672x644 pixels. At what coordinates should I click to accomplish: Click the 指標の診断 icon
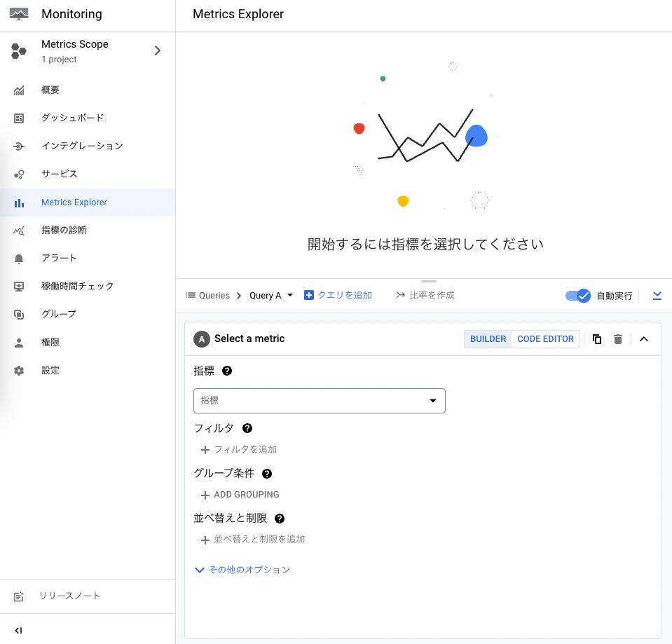click(19, 231)
